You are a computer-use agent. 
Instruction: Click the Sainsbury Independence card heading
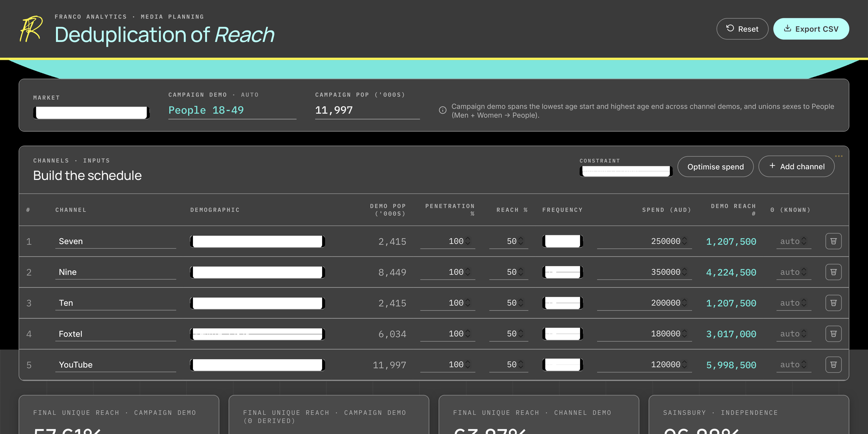click(720, 413)
